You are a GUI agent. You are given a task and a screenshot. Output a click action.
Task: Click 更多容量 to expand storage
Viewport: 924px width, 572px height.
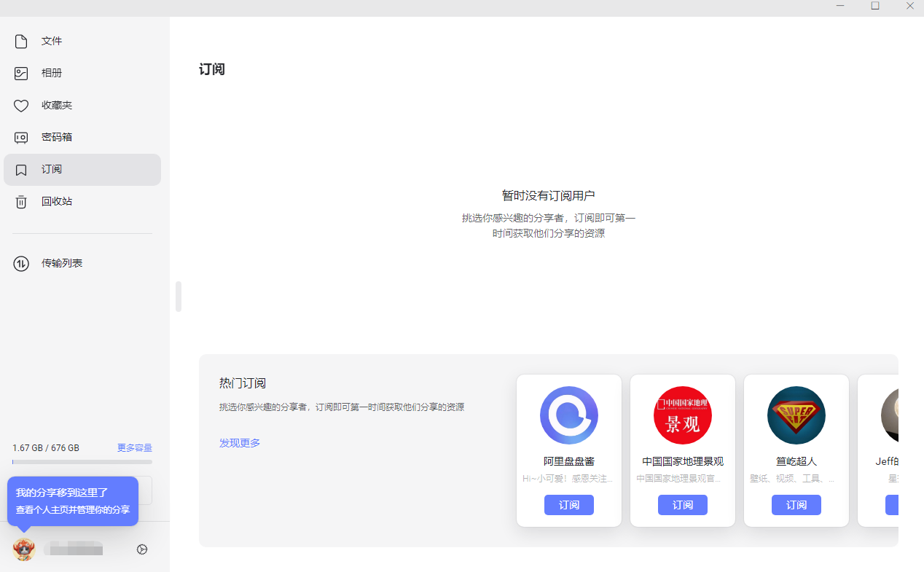coord(134,447)
